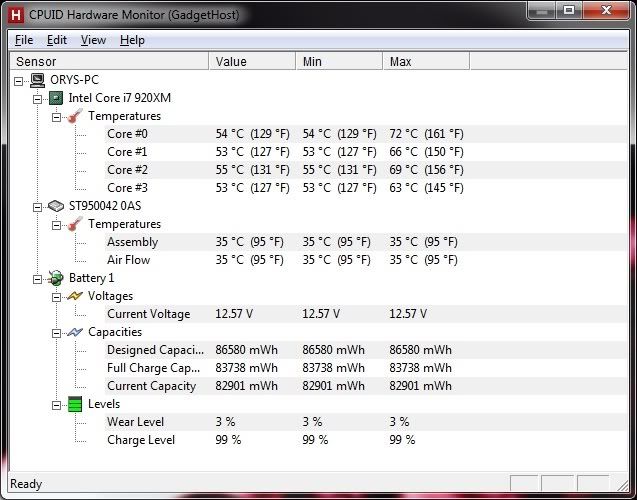Select the Designed Capacity row
This screenshot has width=637, height=500.
365,350
